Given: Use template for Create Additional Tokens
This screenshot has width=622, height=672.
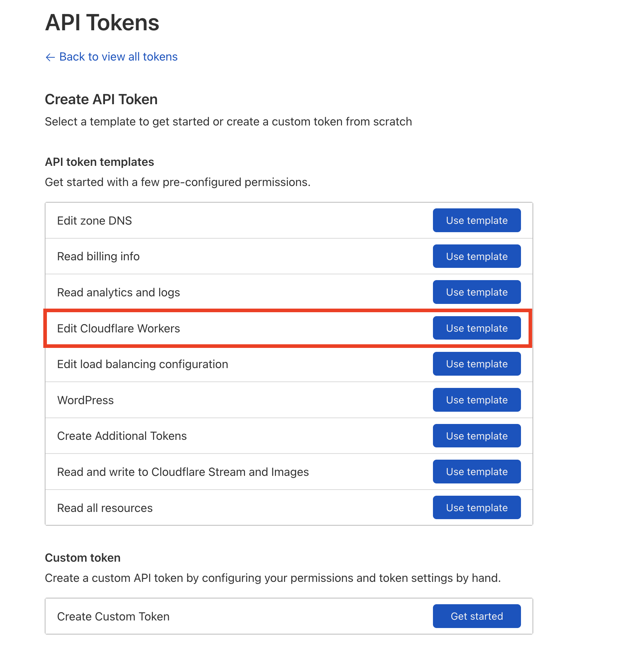Looking at the screenshot, I should 477,436.
